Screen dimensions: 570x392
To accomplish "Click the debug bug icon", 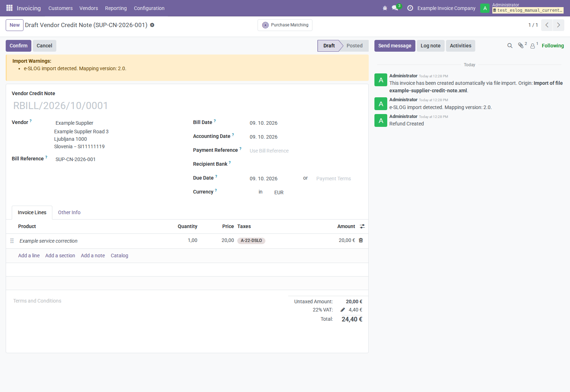I will point(385,8).
